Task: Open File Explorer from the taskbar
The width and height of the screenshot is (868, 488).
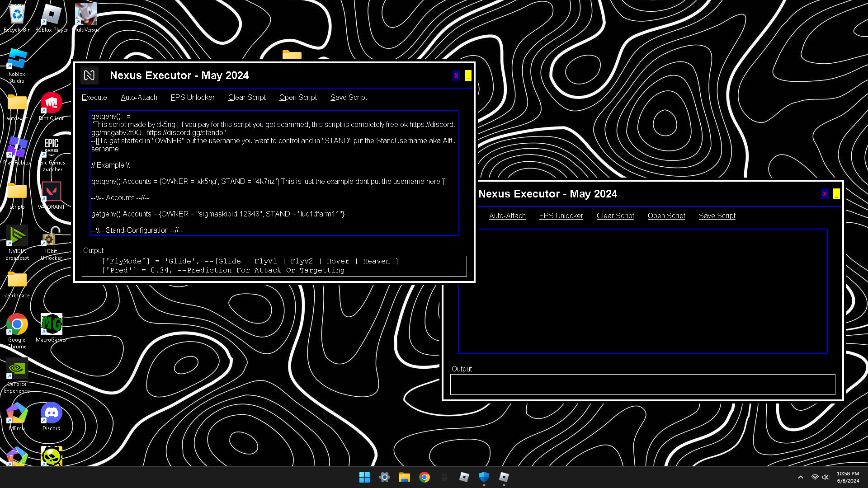Action: pyautogui.click(x=404, y=477)
